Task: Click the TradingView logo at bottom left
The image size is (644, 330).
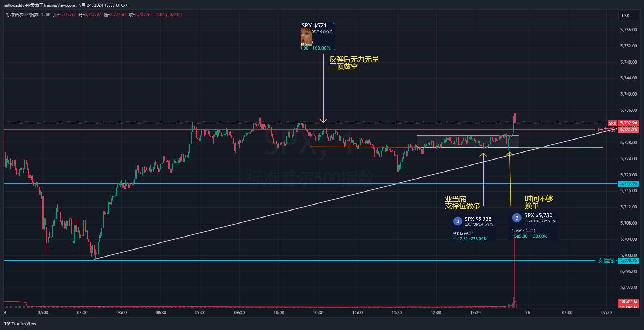Action: [20, 324]
